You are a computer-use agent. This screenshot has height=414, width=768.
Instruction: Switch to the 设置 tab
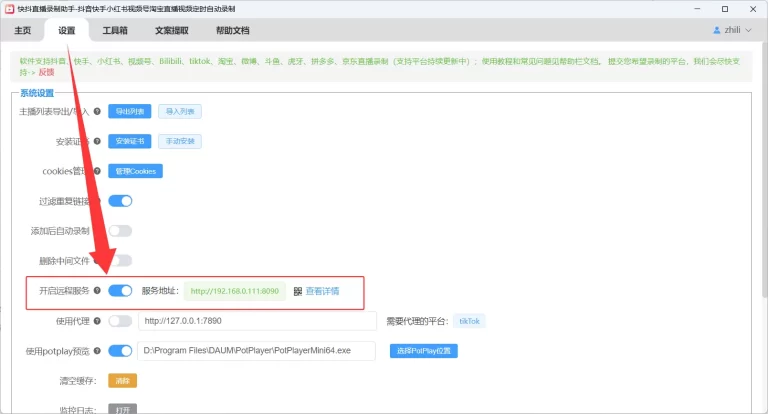pyautogui.click(x=67, y=30)
